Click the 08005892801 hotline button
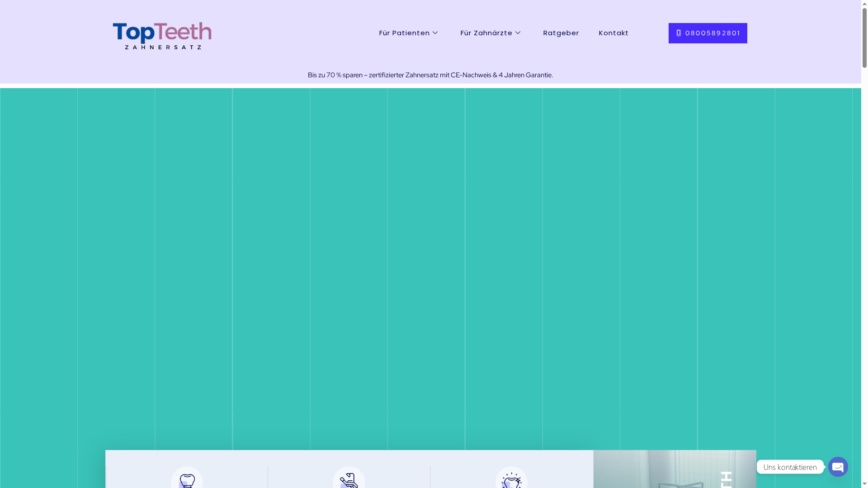 point(708,33)
